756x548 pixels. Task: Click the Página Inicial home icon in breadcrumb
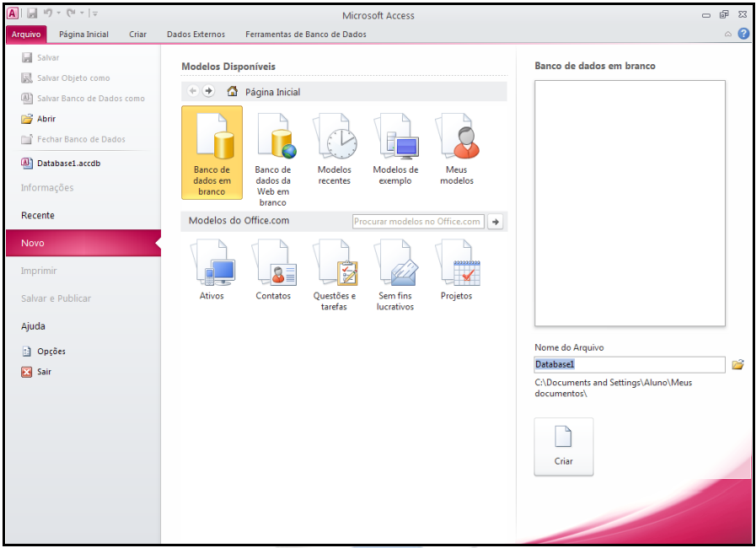pos(233,91)
